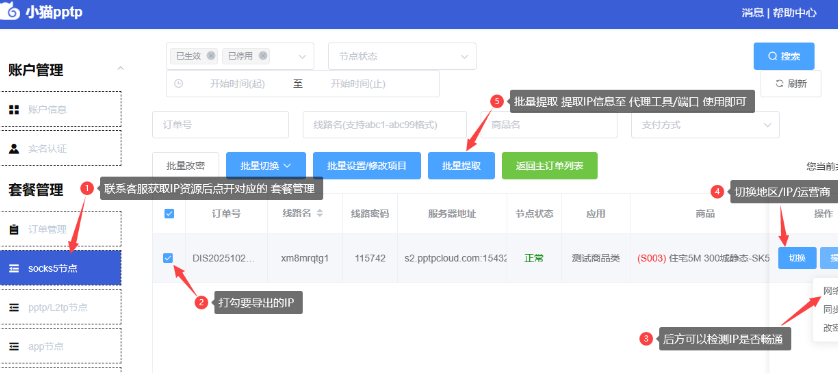
Task: Toggle the select-all header checkbox
Action: click(x=169, y=214)
